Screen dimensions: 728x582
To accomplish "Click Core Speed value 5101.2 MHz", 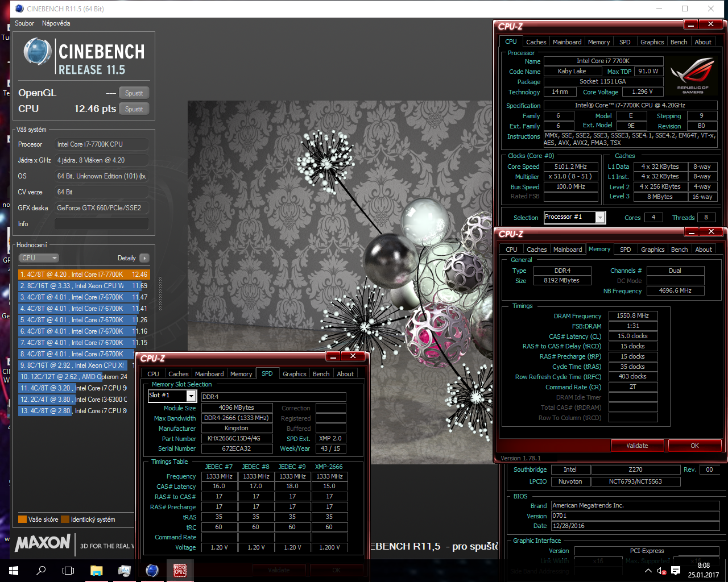I will pos(570,167).
